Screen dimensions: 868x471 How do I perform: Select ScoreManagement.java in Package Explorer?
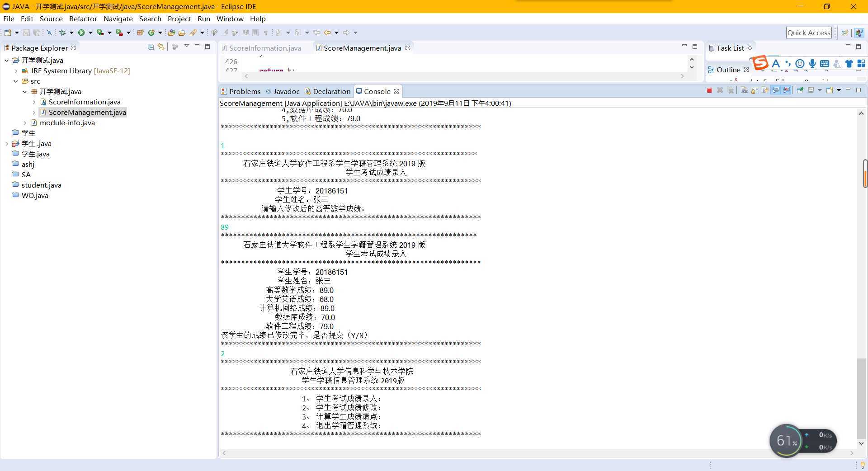coord(87,112)
